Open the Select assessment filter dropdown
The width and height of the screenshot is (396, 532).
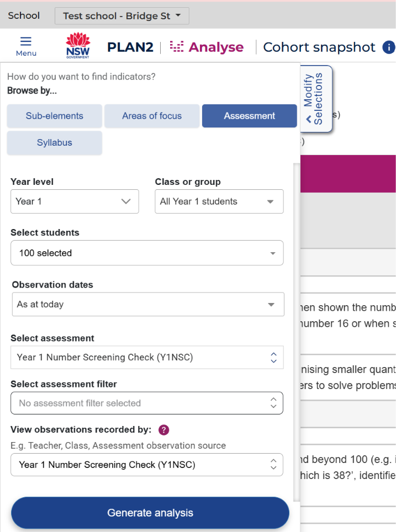pyautogui.click(x=147, y=403)
